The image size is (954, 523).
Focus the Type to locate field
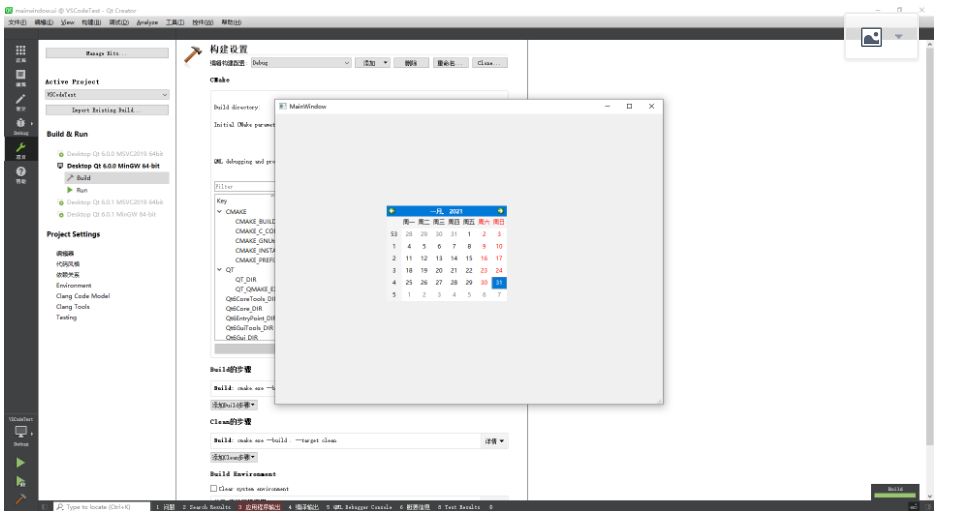pyautogui.click(x=102, y=507)
